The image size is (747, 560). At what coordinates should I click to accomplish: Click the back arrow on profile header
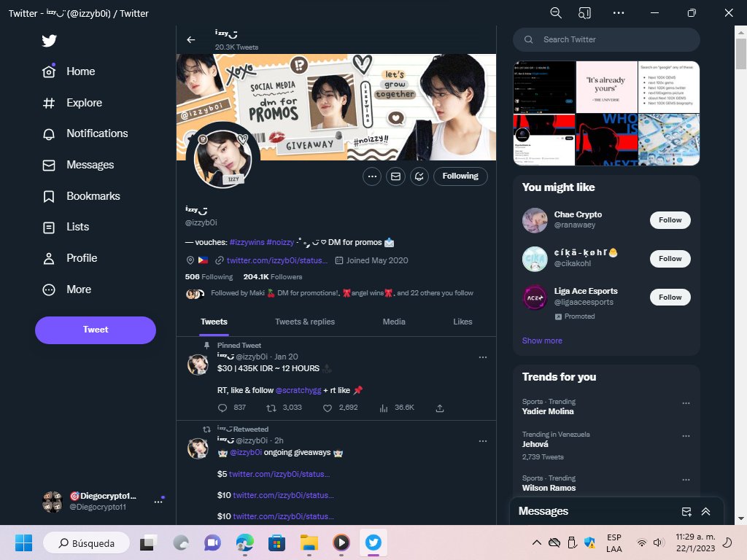(x=191, y=40)
